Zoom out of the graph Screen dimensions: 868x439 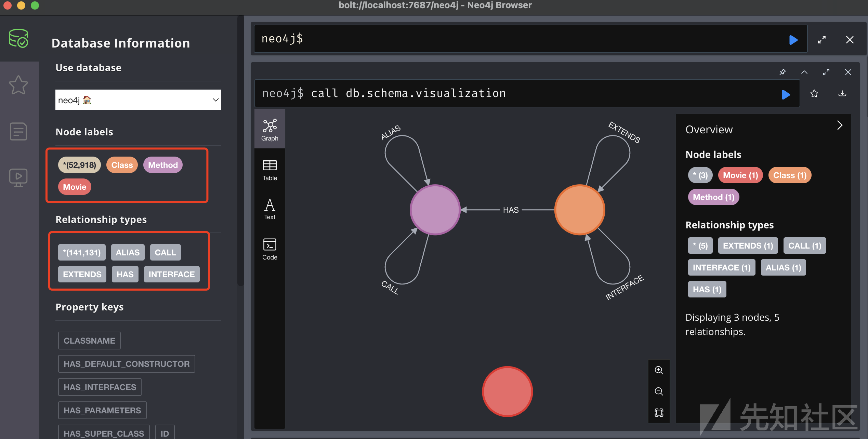(659, 391)
